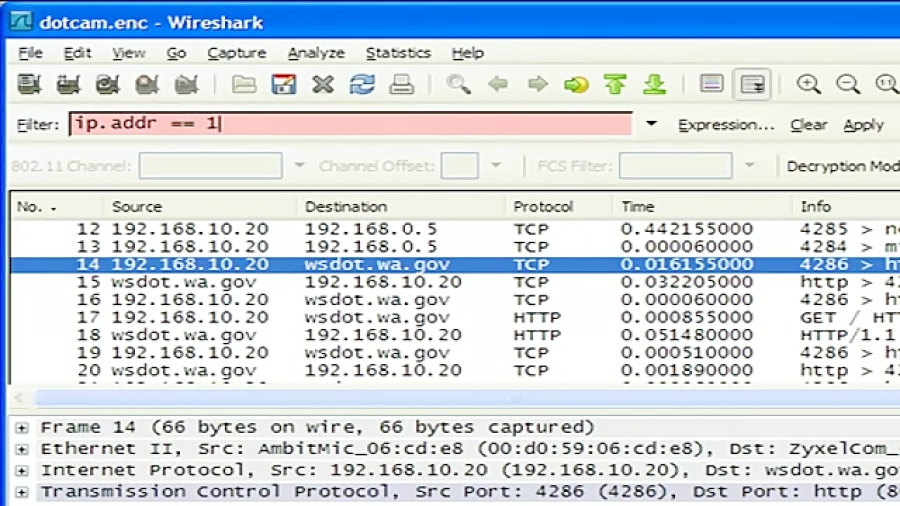The image size is (900, 506).
Task: Toggle auto scroll in live capture
Action: click(x=752, y=84)
